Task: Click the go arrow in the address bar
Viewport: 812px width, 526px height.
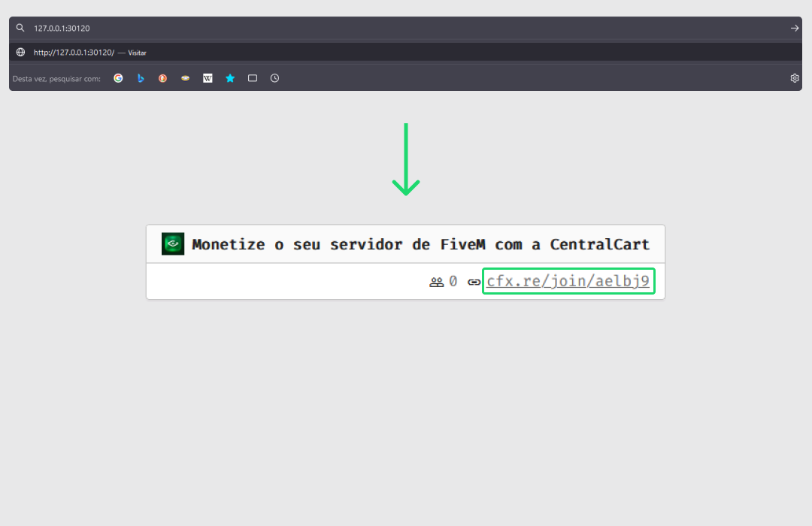Action: (x=795, y=28)
